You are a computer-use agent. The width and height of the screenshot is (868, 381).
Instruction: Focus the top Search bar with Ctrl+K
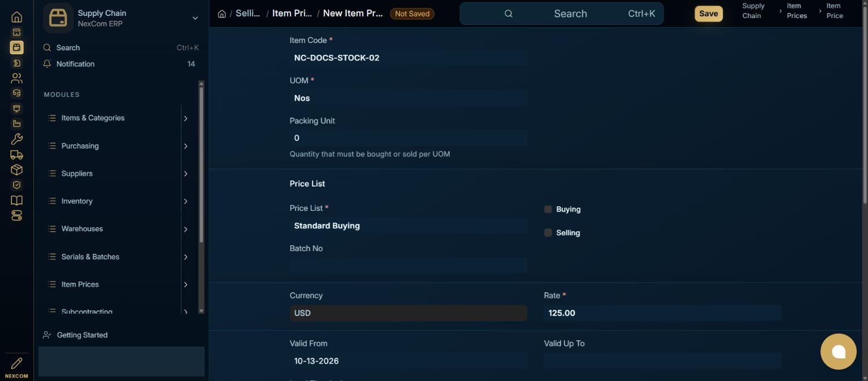point(561,14)
